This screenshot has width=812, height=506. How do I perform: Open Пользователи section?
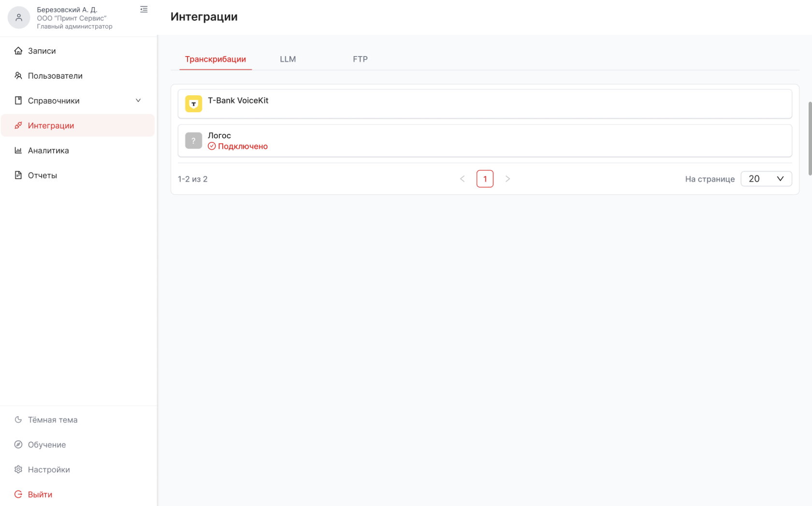(x=78, y=76)
